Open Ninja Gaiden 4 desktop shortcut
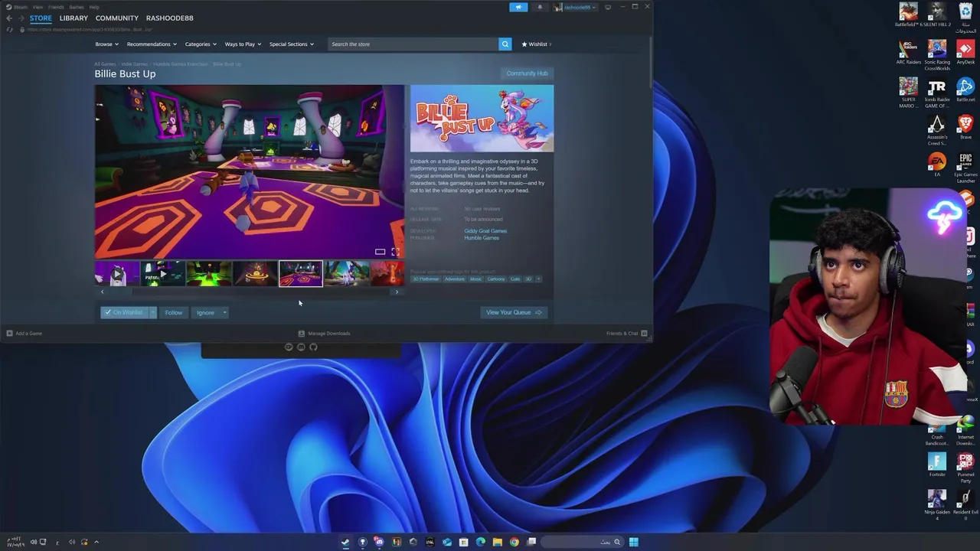 tap(937, 507)
